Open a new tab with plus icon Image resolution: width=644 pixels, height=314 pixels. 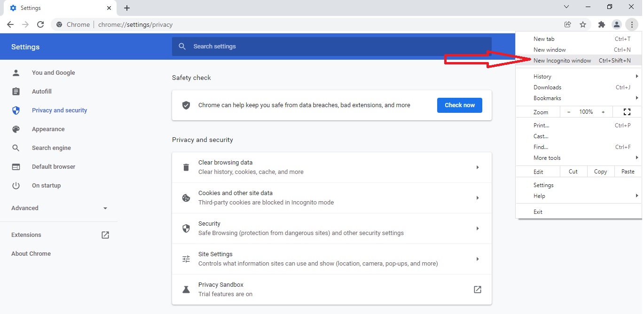coord(127,8)
